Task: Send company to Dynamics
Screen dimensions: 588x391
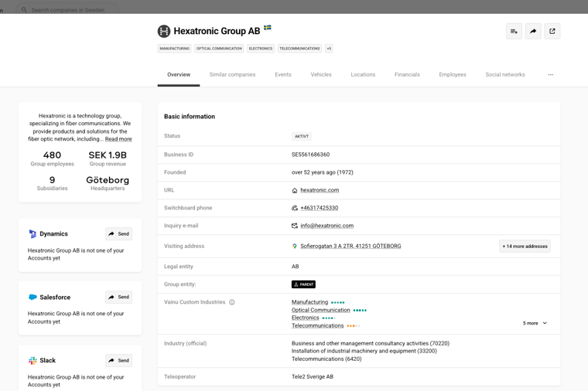Action: coord(118,234)
